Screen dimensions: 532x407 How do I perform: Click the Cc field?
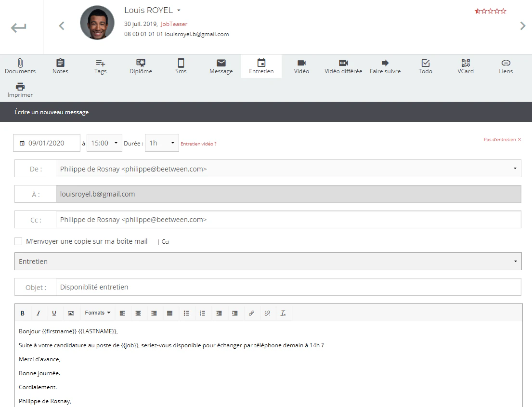288,220
